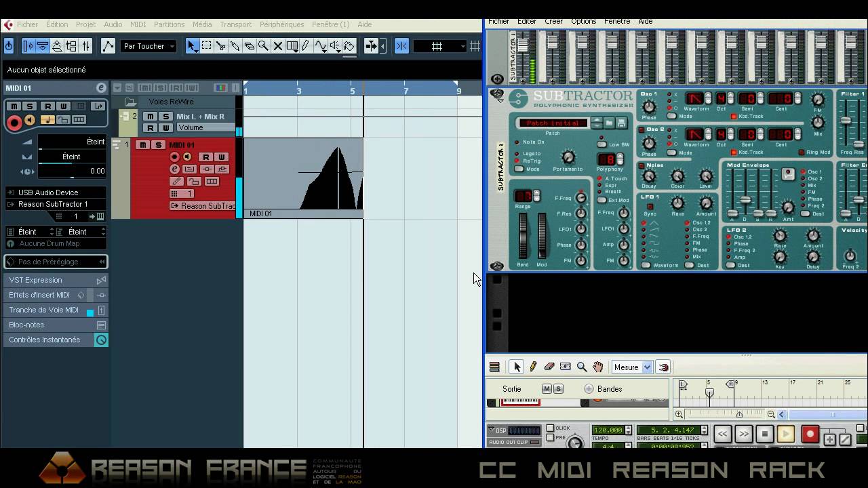868x488 pixels.
Task: Pick the color paint bucket tool
Action: 349,46
